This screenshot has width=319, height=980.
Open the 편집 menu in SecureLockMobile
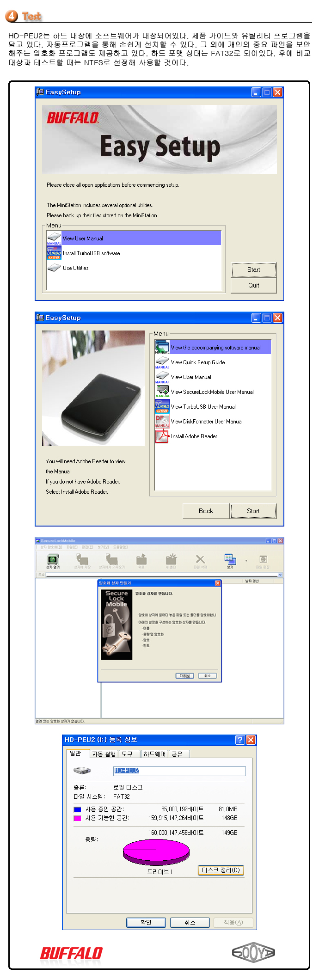87,547
